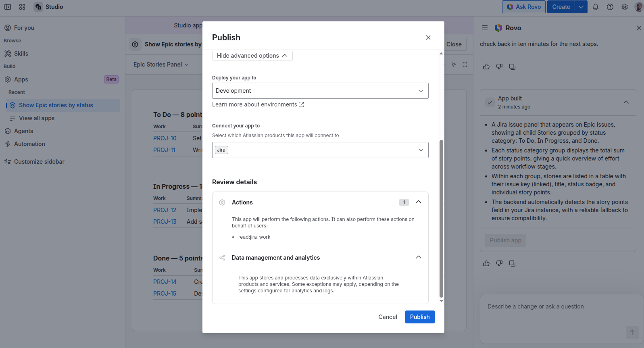This screenshot has height=348, width=644.
Task: Open the settings gear icon
Action: [625, 7]
